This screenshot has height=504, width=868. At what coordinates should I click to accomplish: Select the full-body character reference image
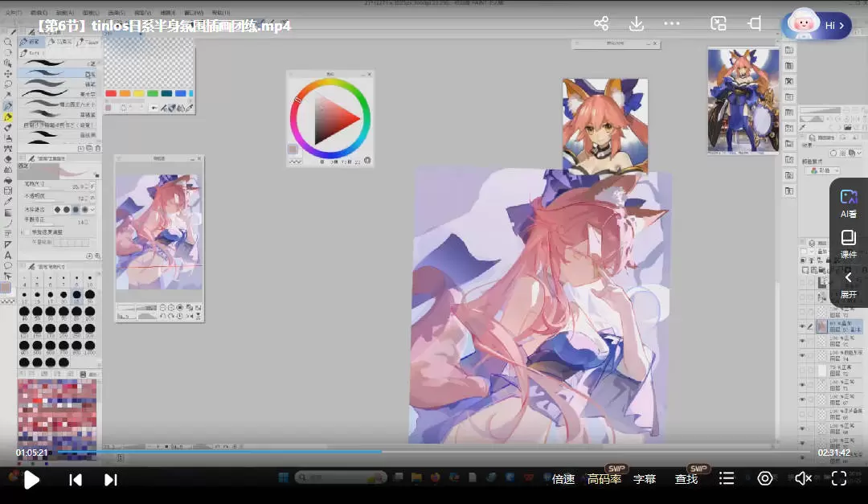(x=743, y=100)
